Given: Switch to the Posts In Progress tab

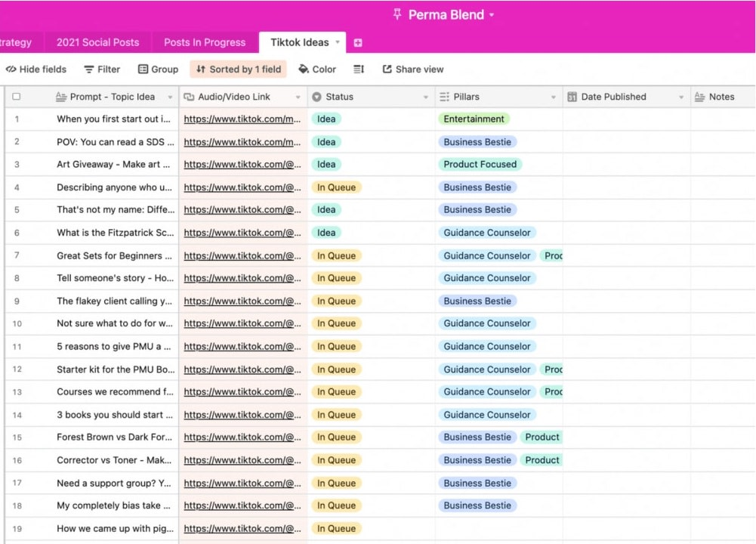Looking at the screenshot, I should click(x=205, y=42).
